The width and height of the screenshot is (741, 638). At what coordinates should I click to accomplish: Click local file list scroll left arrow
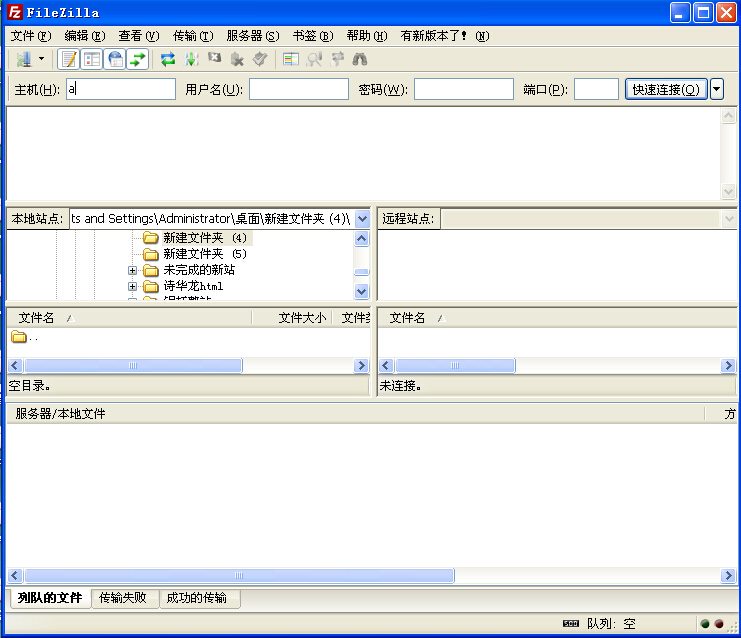15,365
